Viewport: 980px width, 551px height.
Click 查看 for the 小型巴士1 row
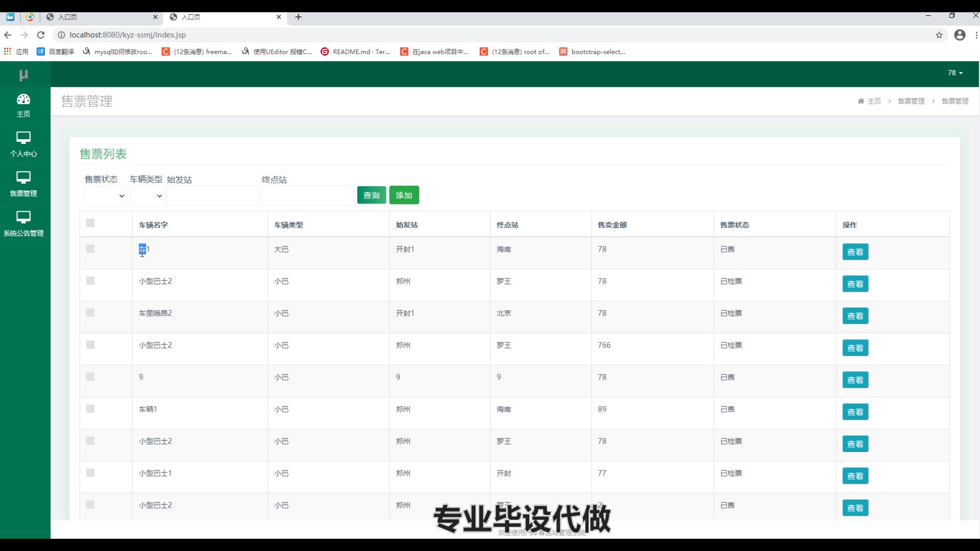click(855, 476)
